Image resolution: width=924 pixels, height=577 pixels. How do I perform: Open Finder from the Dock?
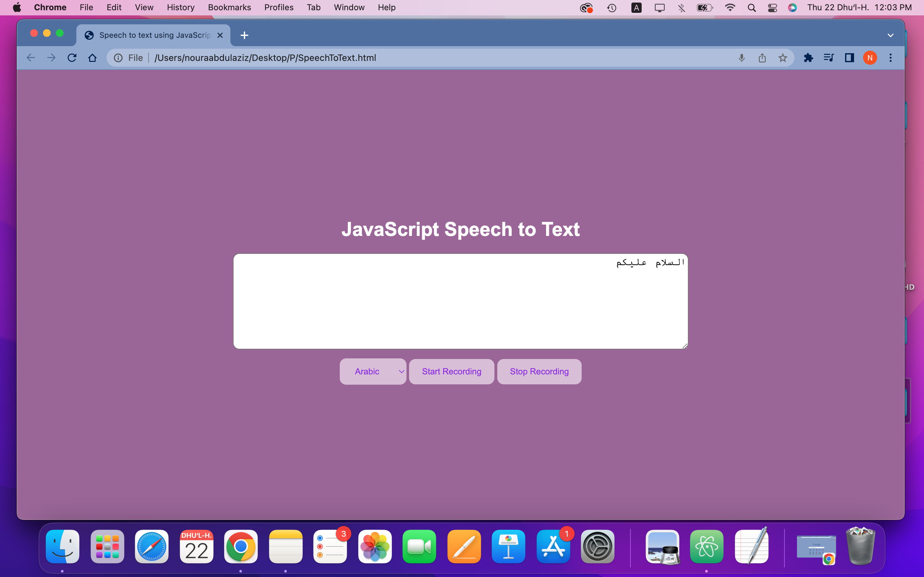click(x=62, y=547)
